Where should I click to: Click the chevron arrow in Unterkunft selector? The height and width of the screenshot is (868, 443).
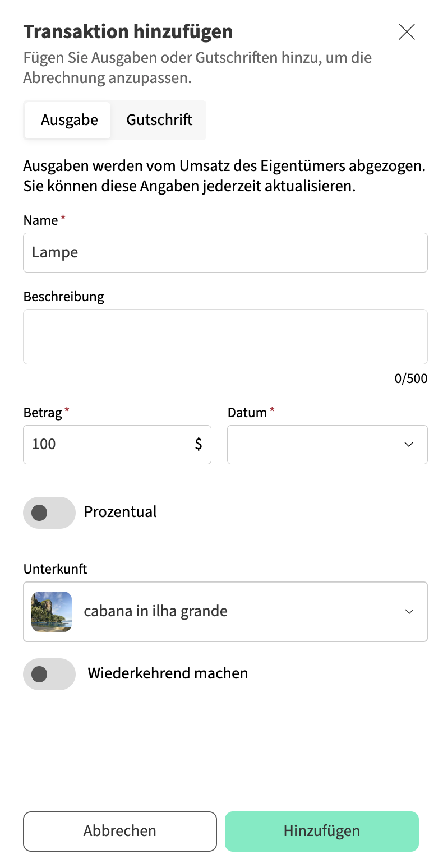pos(409,611)
